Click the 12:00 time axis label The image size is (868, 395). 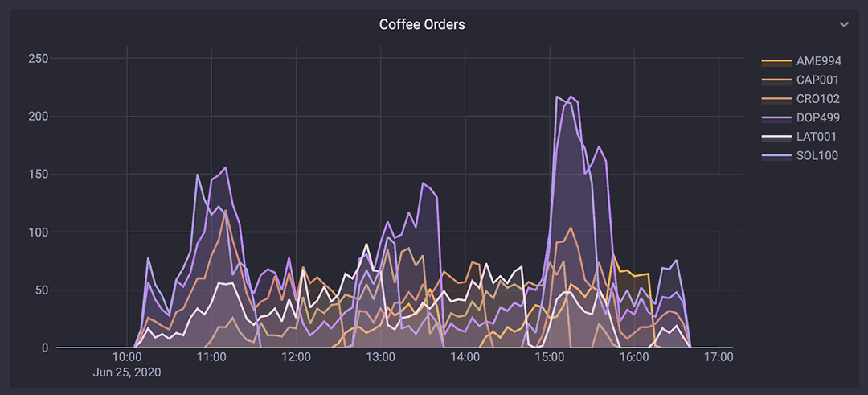point(296,357)
